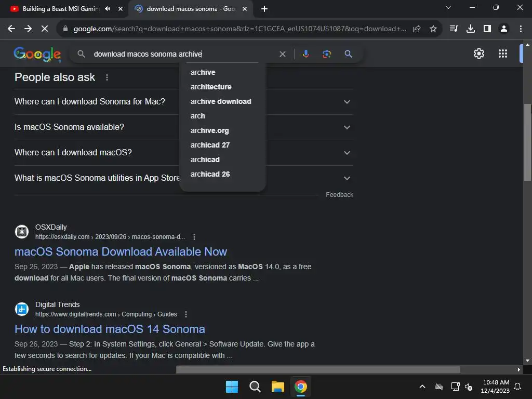The height and width of the screenshot is (399, 532).
Task: Expand 'Where can I download Sonoma for Mac?'
Action: pyautogui.click(x=184, y=102)
